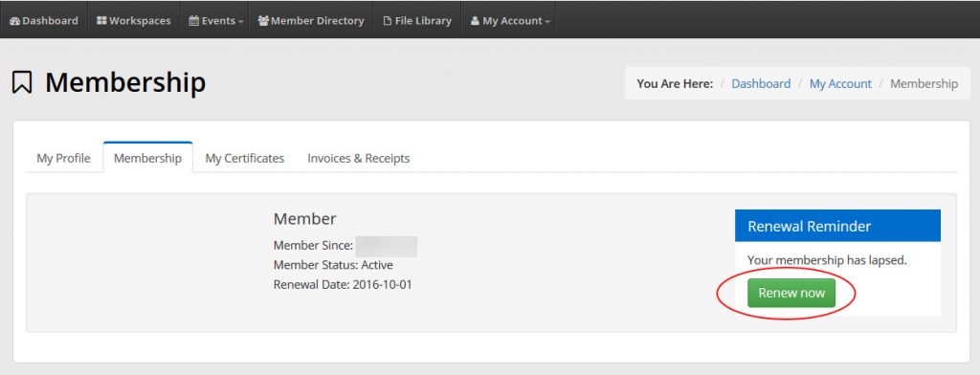Follow the My Account breadcrumb link
This screenshot has width=980, height=375.
pyautogui.click(x=840, y=84)
